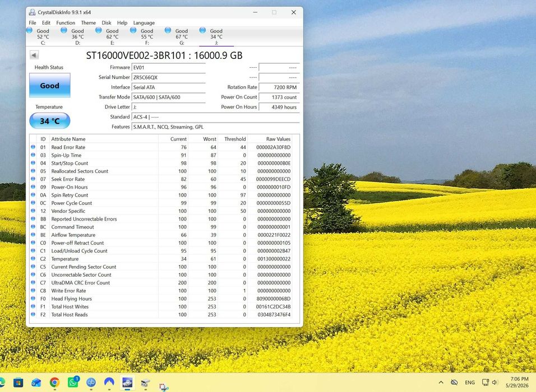This screenshot has width=536, height=392.
Task: Open WhatsApp from the taskbar
Action: (x=73, y=382)
